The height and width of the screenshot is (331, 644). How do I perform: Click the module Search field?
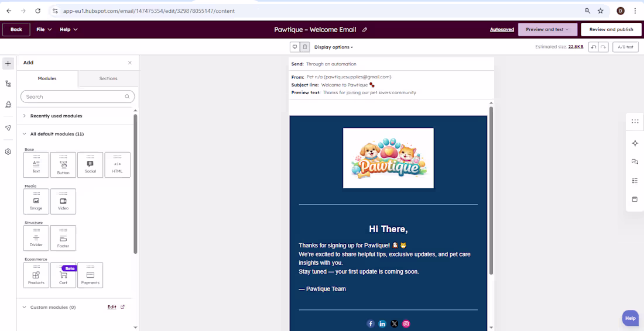pos(78,97)
